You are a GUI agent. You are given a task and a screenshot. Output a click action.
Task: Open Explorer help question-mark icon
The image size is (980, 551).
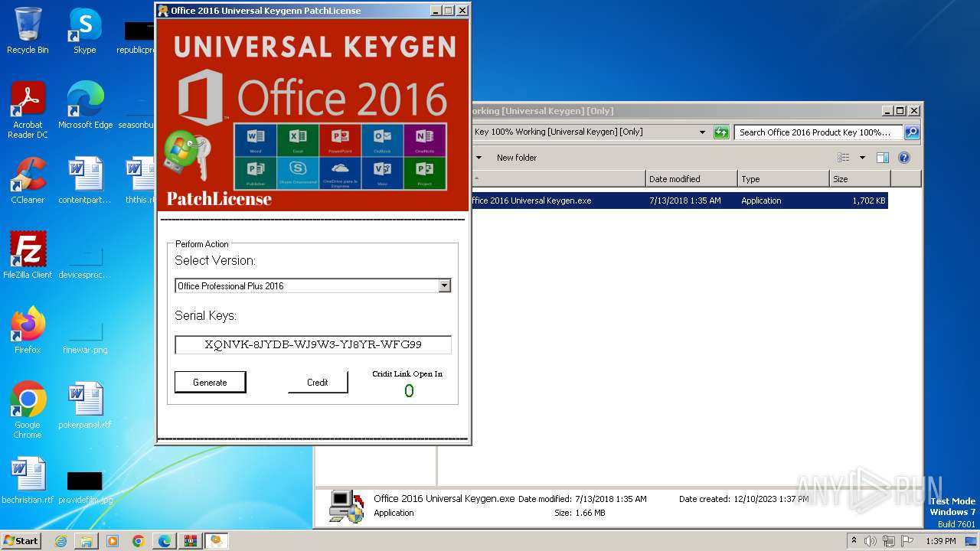904,158
